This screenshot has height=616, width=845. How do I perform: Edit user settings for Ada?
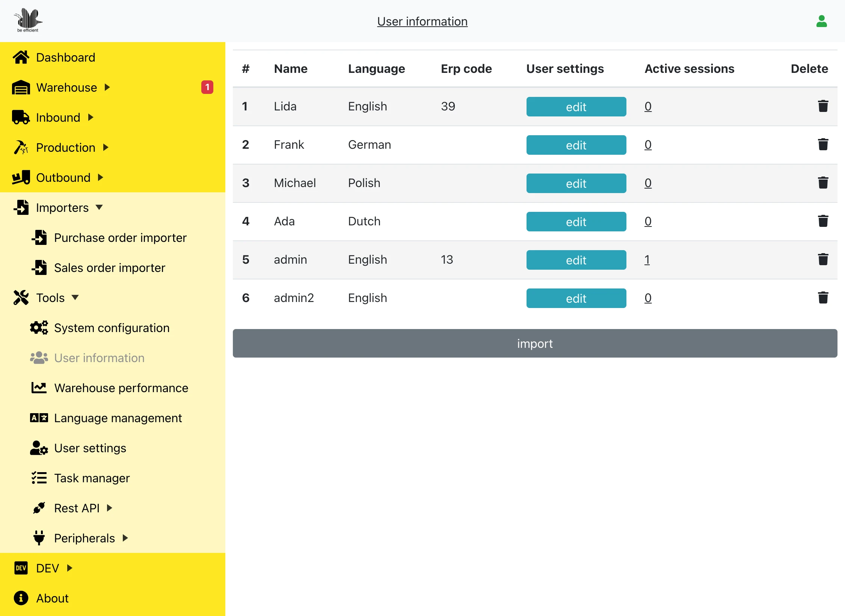click(576, 222)
